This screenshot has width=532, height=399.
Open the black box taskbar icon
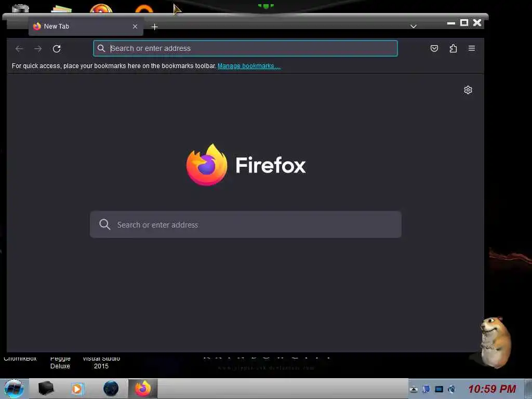tap(46, 389)
